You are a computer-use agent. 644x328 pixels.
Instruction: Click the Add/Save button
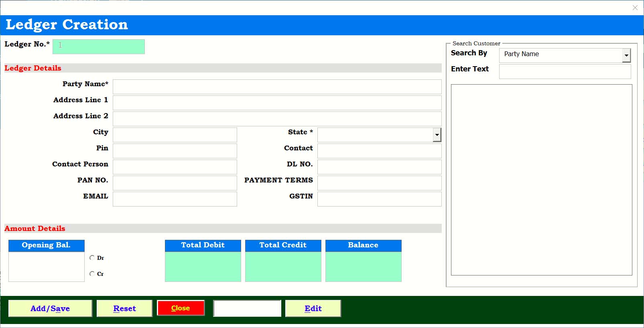click(x=50, y=308)
